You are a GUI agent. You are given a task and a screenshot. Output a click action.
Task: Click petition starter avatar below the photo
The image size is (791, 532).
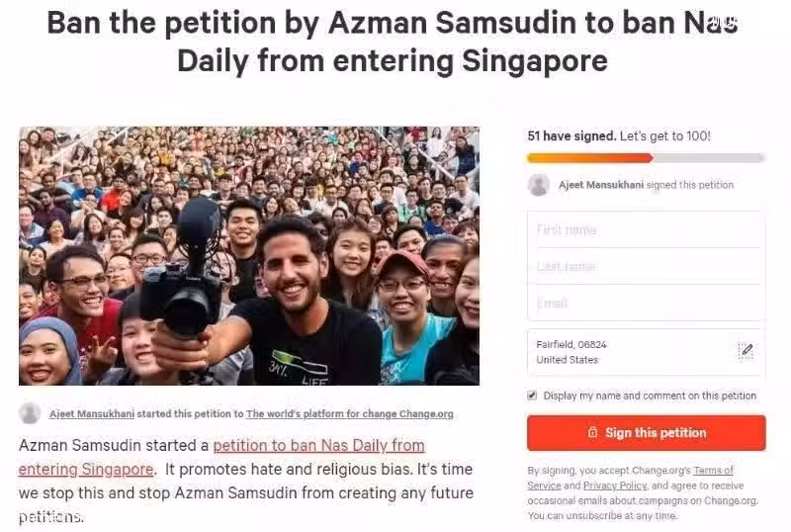[30, 413]
